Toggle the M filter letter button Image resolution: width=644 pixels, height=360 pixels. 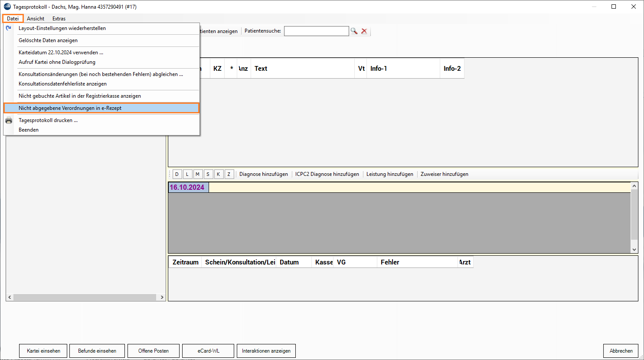[x=198, y=174]
